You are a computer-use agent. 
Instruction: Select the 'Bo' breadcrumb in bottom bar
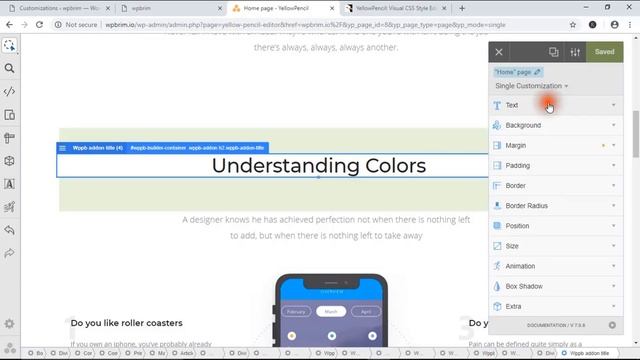coord(36,353)
